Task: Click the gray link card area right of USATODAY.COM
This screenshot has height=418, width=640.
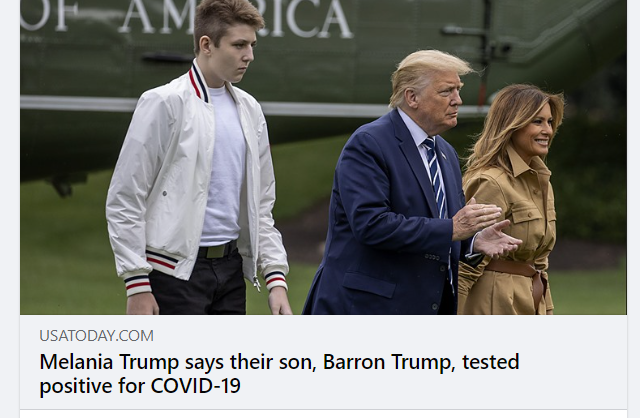Action: (388, 336)
